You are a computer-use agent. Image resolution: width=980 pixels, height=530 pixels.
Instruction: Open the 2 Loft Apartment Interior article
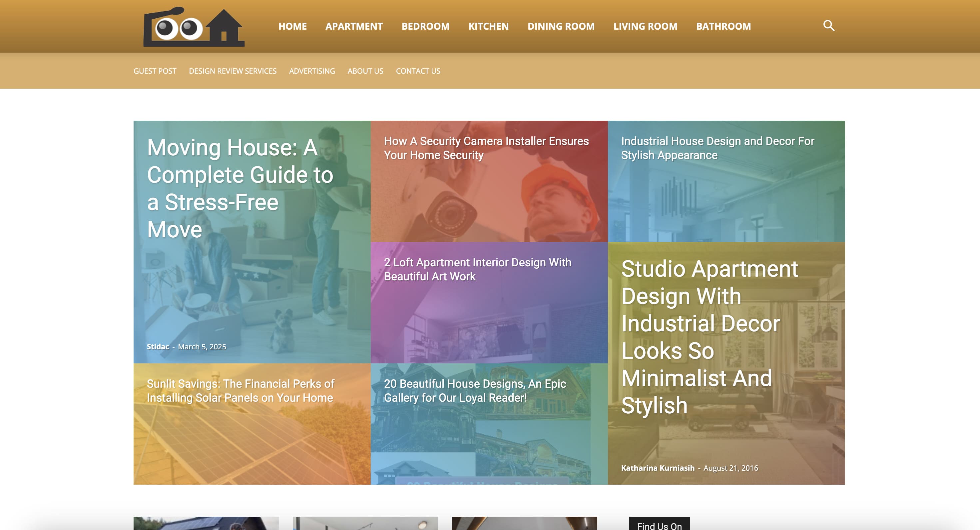click(477, 269)
